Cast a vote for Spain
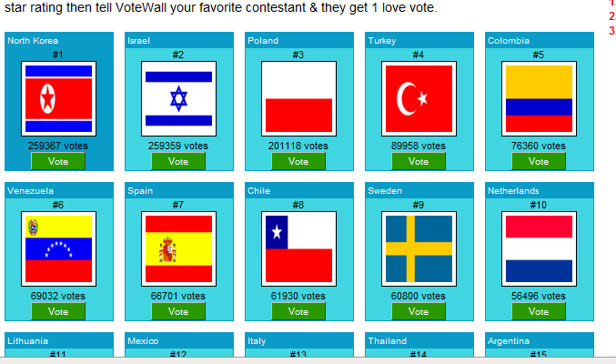This screenshot has height=364, width=616. click(x=178, y=311)
